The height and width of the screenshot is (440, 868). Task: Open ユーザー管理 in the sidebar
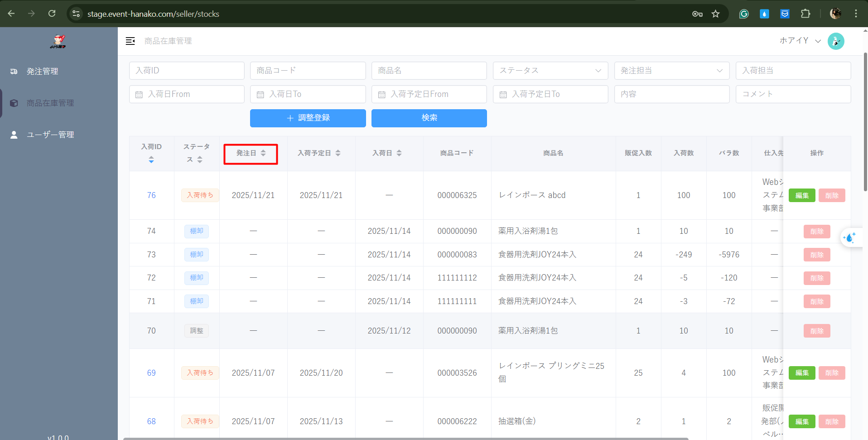[x=50, y=135]
